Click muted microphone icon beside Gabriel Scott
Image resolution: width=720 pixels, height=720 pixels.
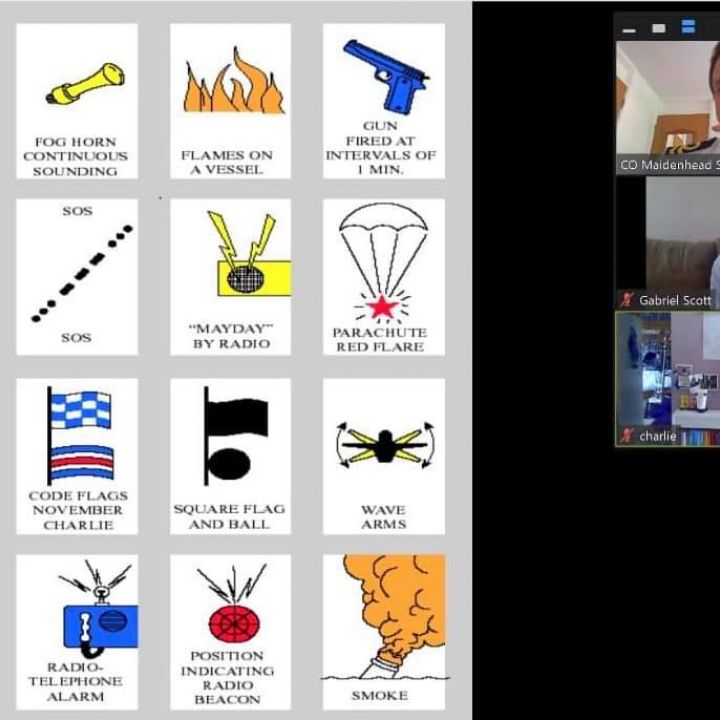click(x=627, y=300)
